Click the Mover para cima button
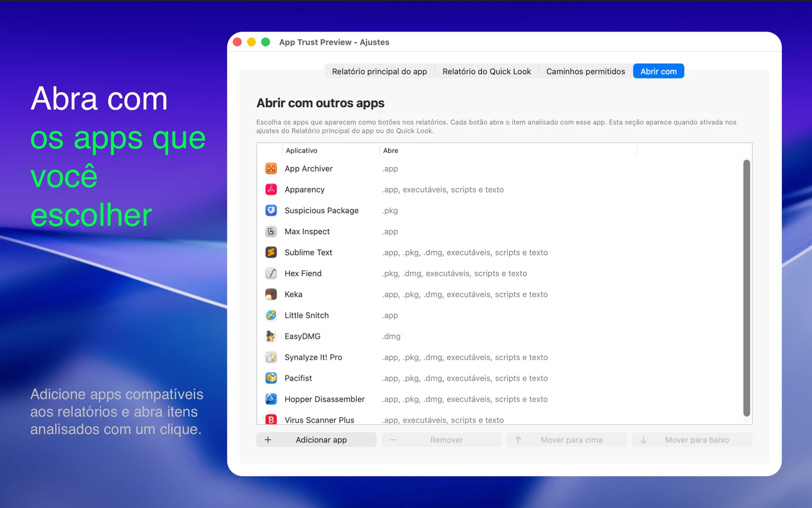The height and width of the screenshot is (508, 812). click(x=567, y=440)
